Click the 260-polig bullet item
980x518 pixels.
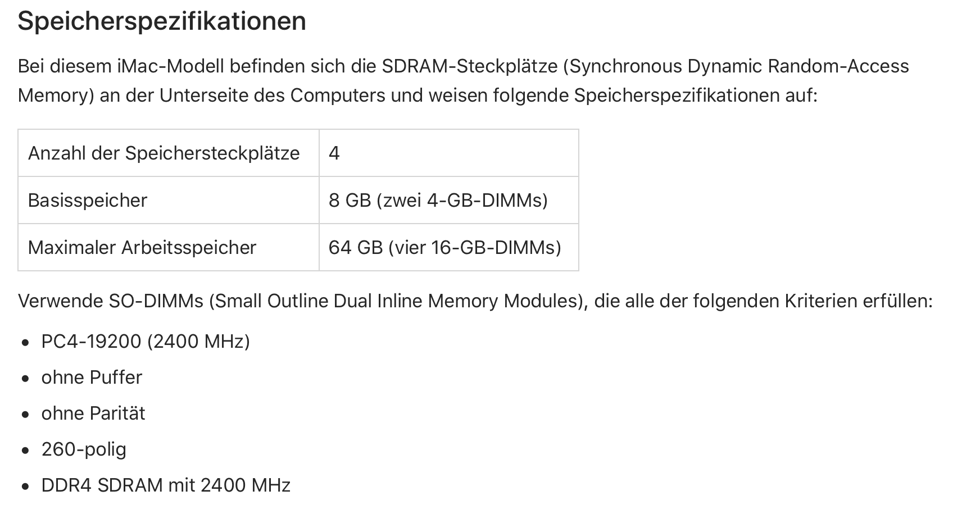(84, 449)
